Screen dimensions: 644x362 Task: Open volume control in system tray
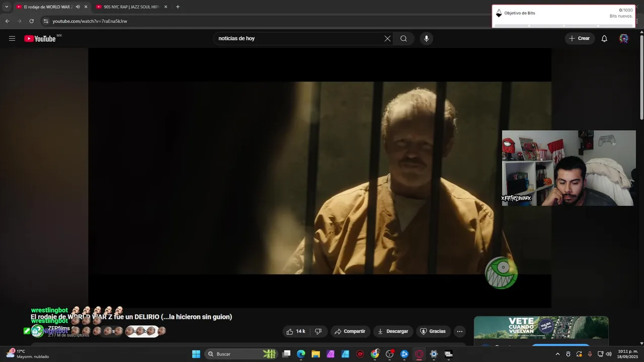click(609, 354)
